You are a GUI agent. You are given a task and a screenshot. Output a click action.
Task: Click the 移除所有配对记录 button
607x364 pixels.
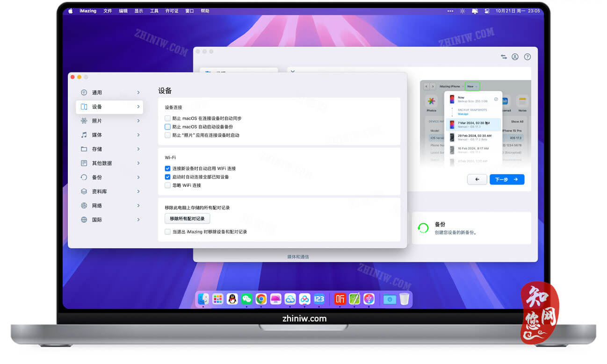click(x=187, y=219)
